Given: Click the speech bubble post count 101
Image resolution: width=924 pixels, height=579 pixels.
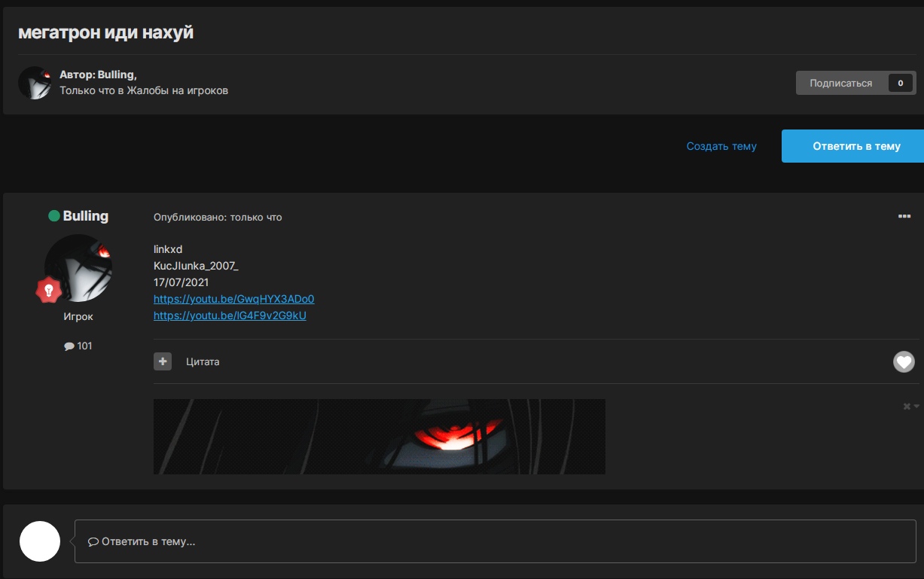Looking at the screenshot, I should click(x=78, y=346).
